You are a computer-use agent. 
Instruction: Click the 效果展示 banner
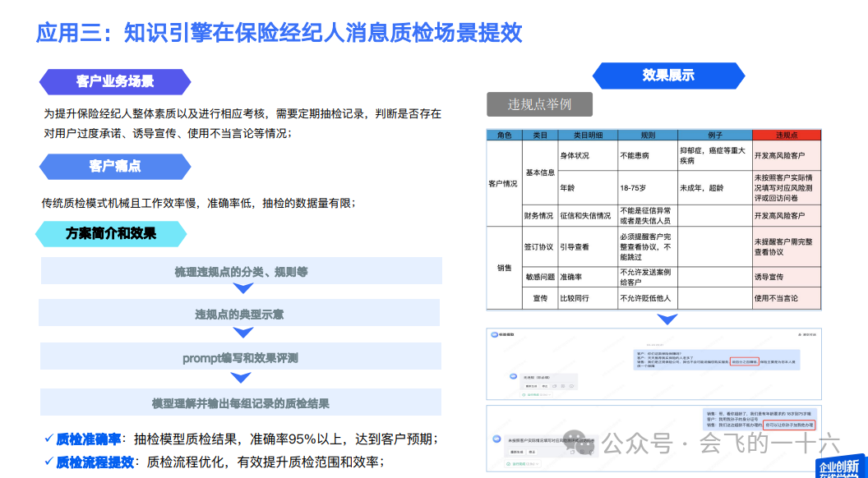669,76
